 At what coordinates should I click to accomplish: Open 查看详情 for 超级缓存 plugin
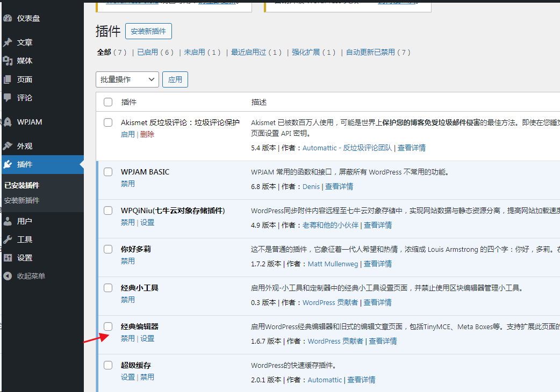361,380
